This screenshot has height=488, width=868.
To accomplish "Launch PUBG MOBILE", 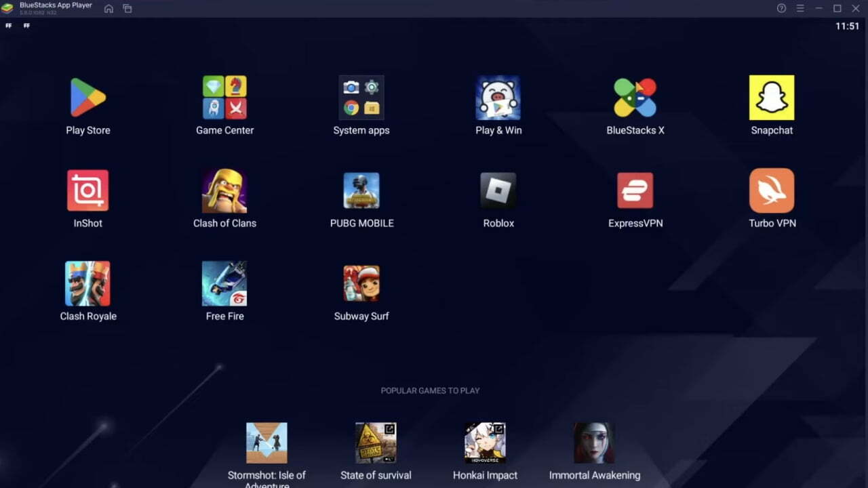I will click(x=361, y=190).
